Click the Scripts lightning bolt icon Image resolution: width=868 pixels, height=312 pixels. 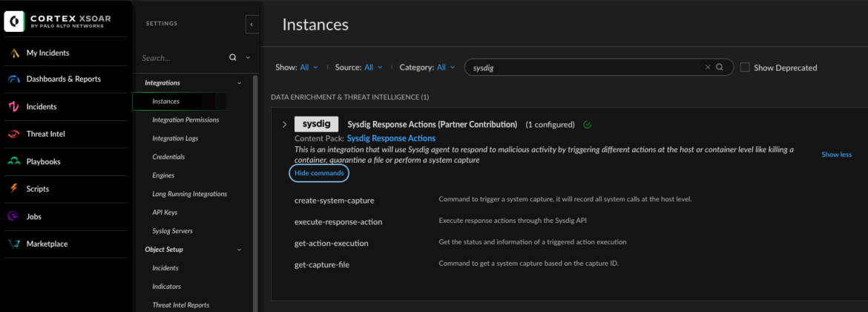(14, 189)
